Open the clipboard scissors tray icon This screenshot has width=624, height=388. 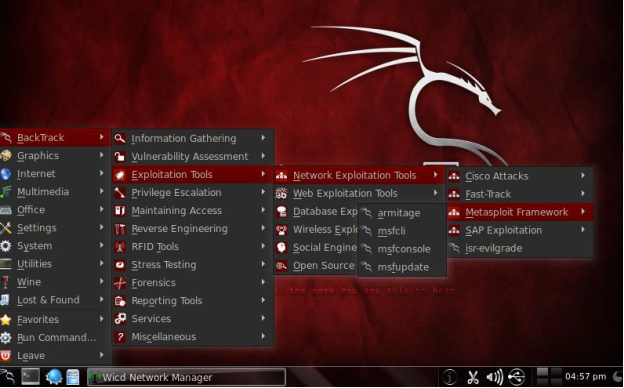click(x=473, y=376)
